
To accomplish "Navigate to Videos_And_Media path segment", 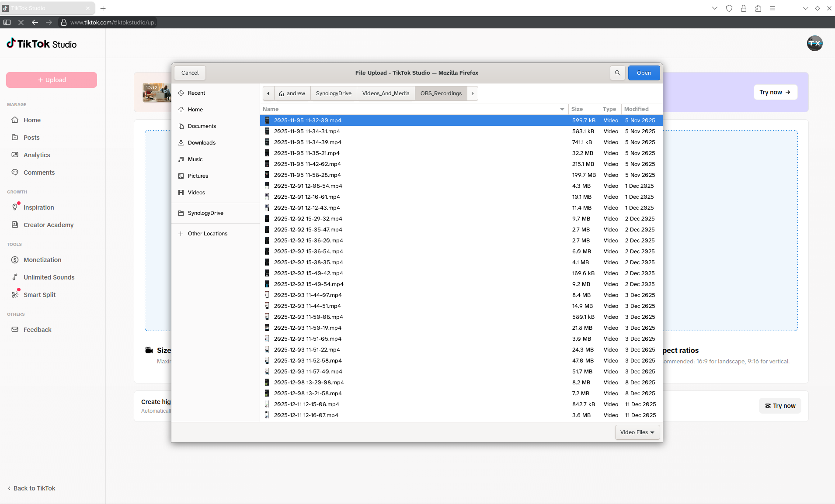I will (x=386, y=93).
